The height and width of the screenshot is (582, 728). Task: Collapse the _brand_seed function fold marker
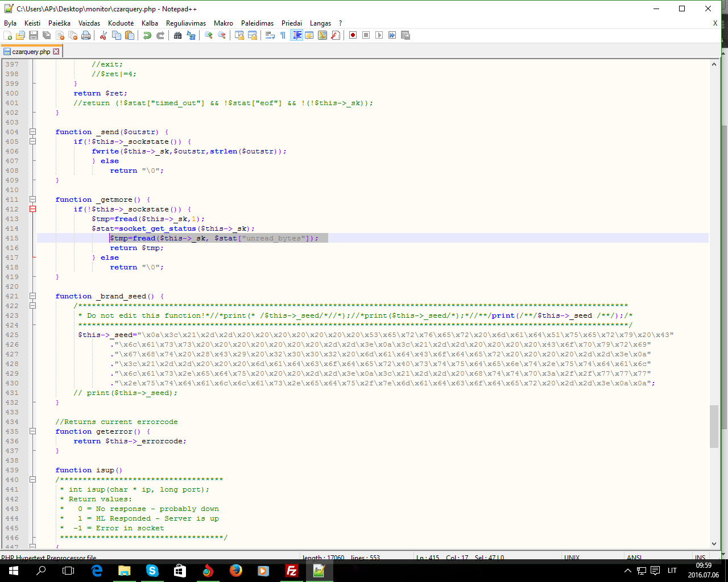tap(33, 296)
